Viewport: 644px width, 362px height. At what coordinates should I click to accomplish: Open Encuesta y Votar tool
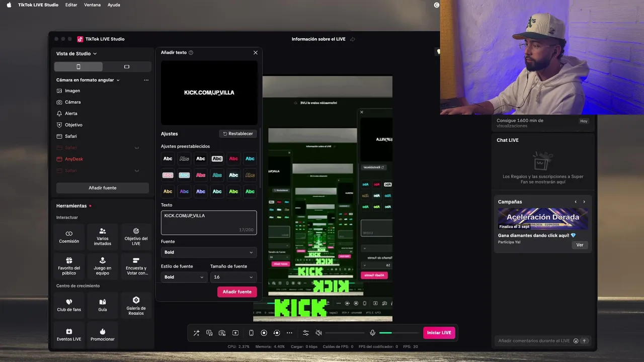[136, 266]
